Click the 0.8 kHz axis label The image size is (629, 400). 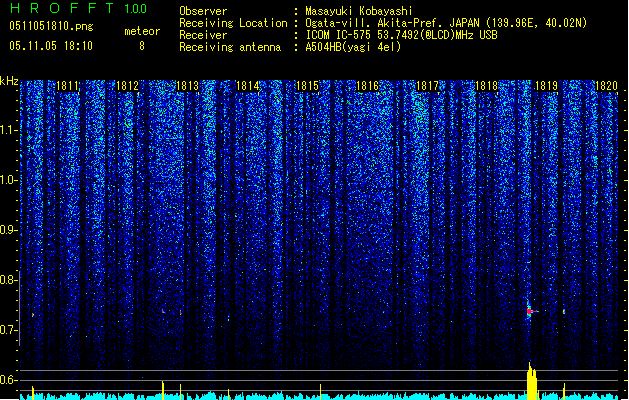(x=8, y=280)
